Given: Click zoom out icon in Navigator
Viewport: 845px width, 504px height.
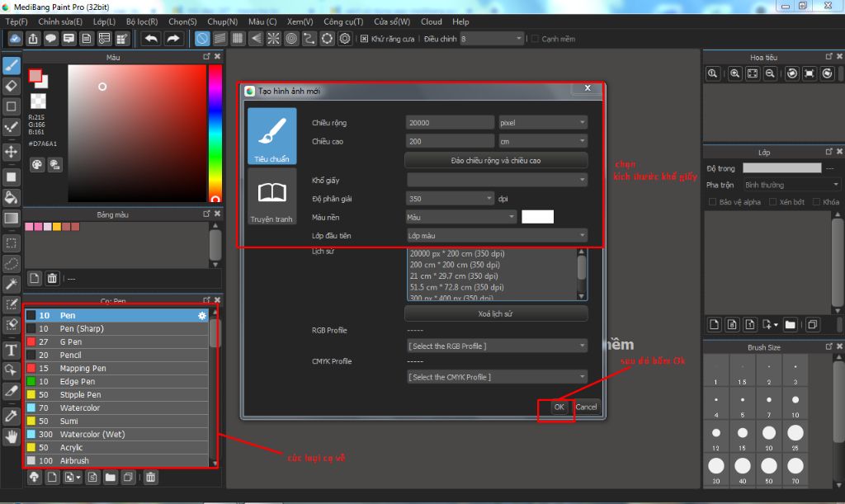Looking at the screenshot, I should [770, 73].
